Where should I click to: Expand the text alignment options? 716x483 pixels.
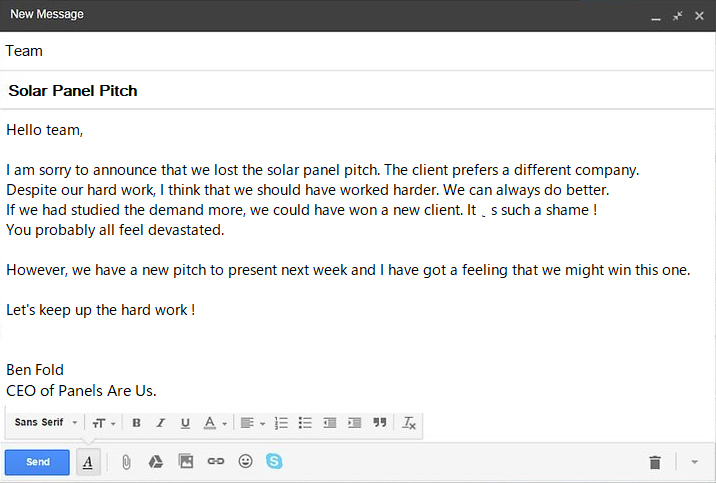pos(253,423)
